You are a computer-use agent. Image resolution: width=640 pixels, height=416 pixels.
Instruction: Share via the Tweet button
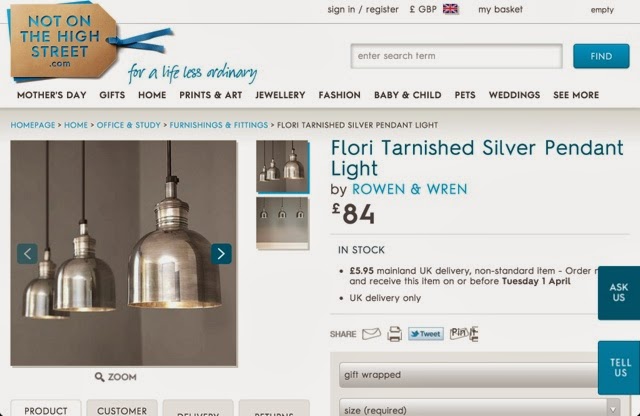[x=426, y=334]
